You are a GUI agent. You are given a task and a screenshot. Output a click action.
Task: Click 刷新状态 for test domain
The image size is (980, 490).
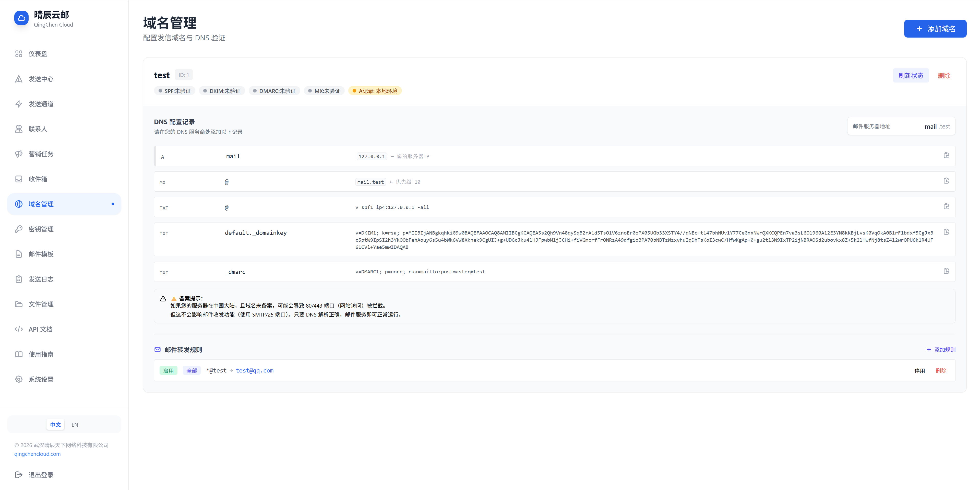pyautogui.click(x=911, y=75)
